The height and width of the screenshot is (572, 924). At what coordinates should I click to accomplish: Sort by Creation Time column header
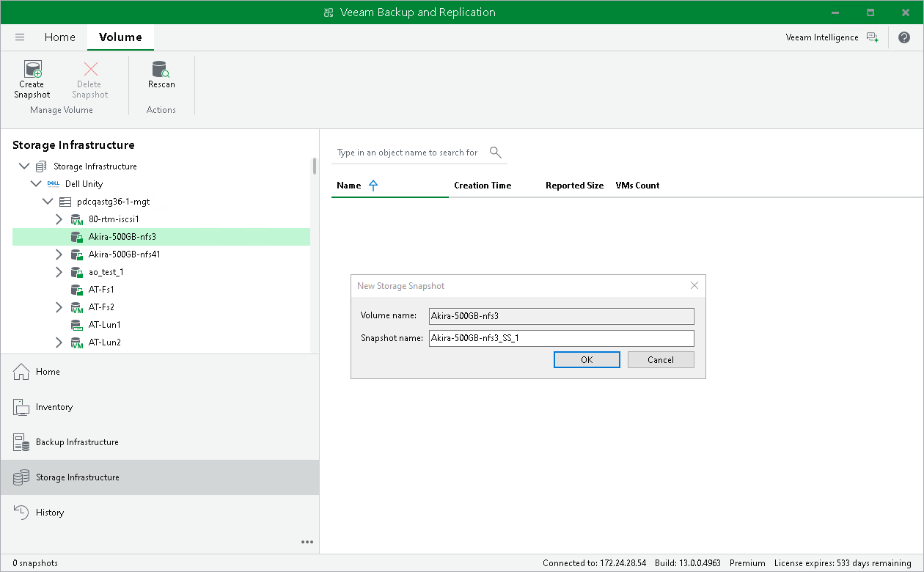point(483,186)
